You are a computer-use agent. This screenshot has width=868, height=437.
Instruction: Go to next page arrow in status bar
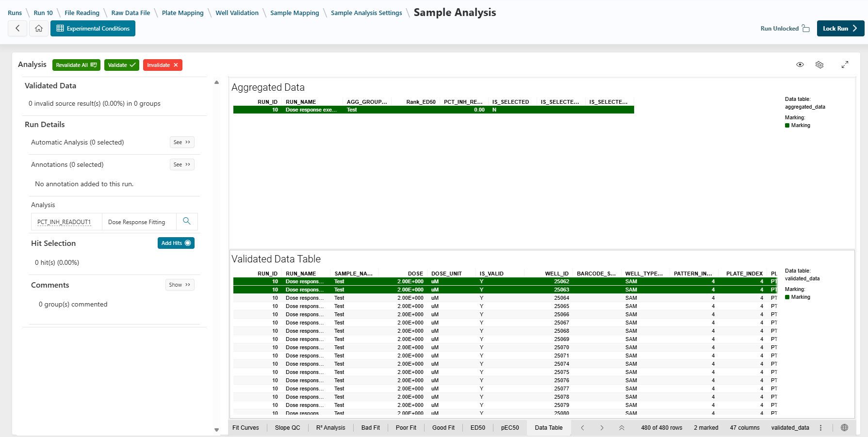602,428
